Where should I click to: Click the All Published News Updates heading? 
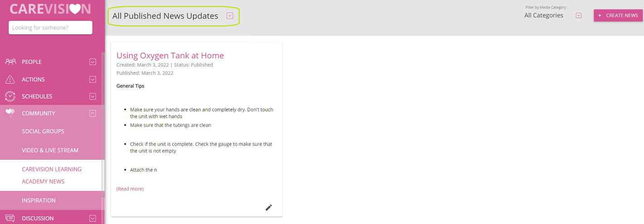pos(165,16)
